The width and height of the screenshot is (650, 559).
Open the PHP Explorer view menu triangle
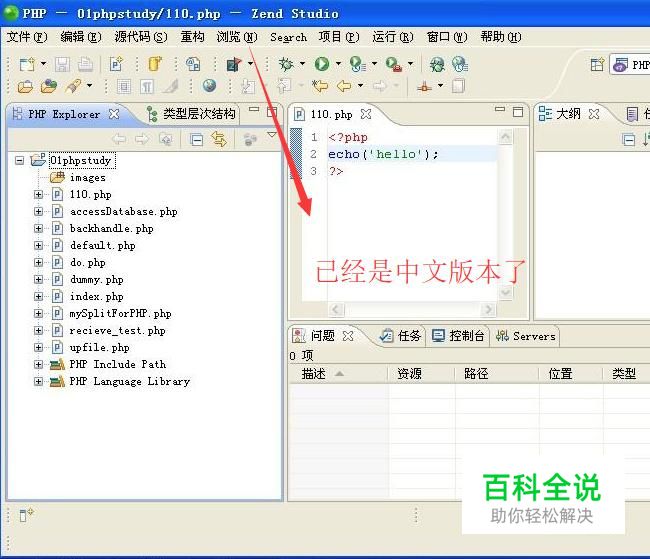coord(272,135)
